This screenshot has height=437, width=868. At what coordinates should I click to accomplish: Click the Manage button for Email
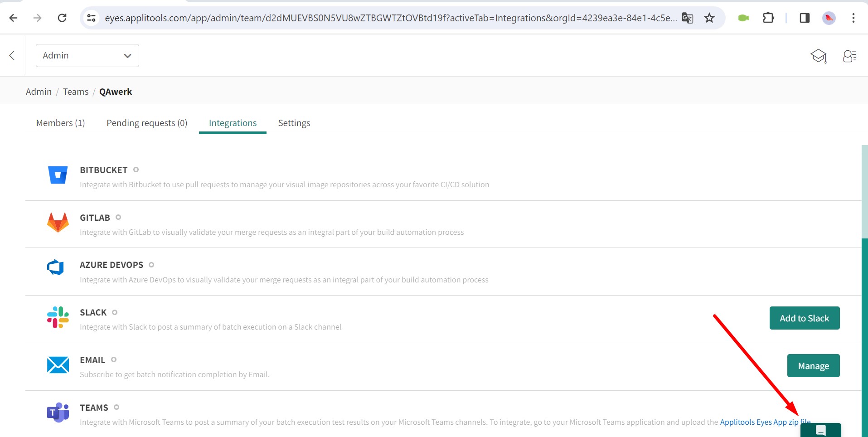pos(813,365)
